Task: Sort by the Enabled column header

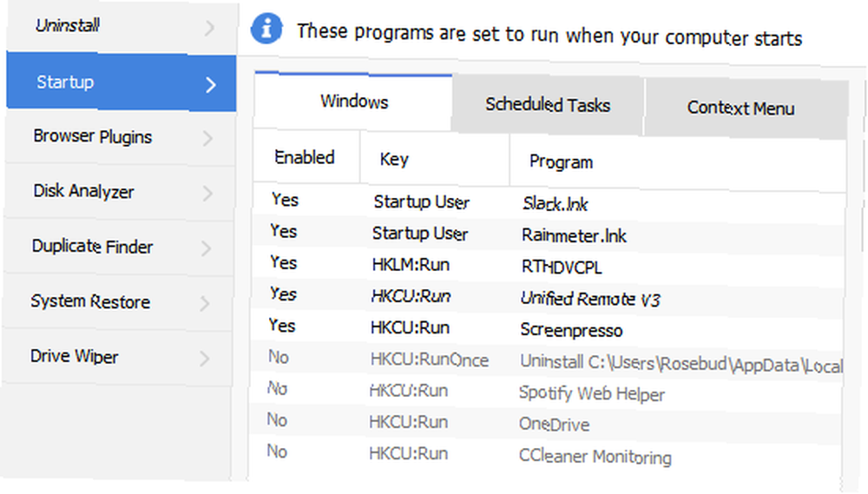Action: coord(306,157)
